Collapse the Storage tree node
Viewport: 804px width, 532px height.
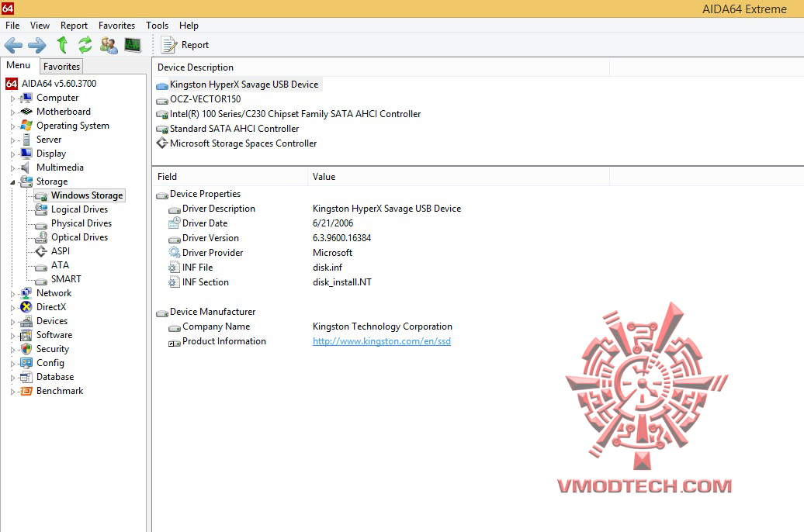[x=13, y=182]
